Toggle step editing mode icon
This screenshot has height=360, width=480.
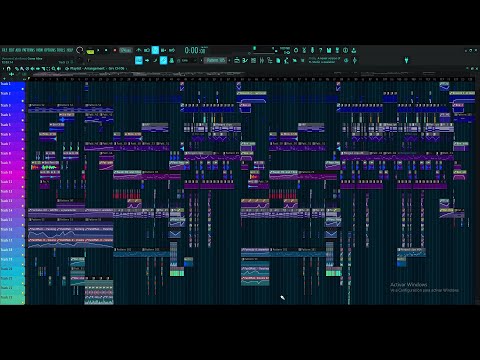(155, 60)
